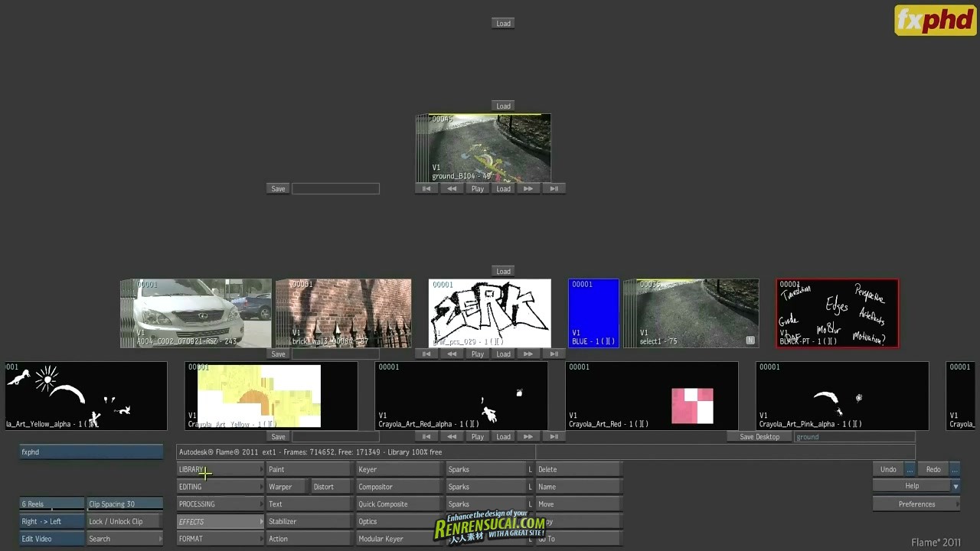Select the BLUE color clip
Image resolution: width=980 pixels, height=551 pixels.
593,313
